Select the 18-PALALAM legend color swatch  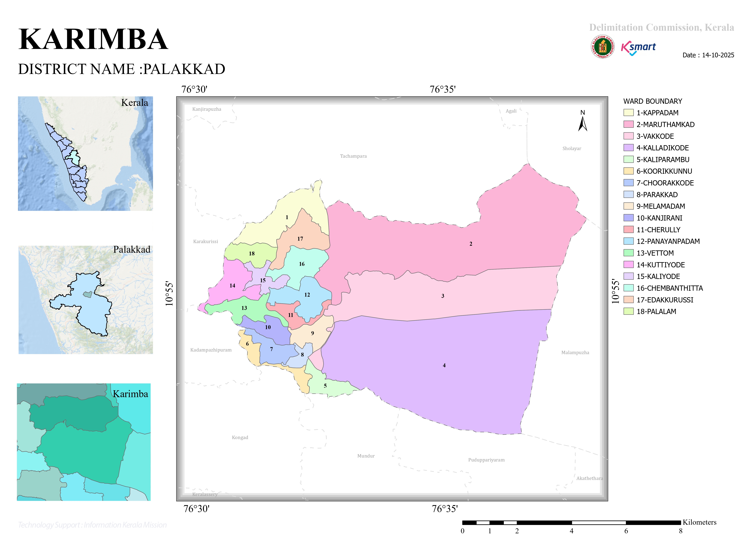[628, 311]
